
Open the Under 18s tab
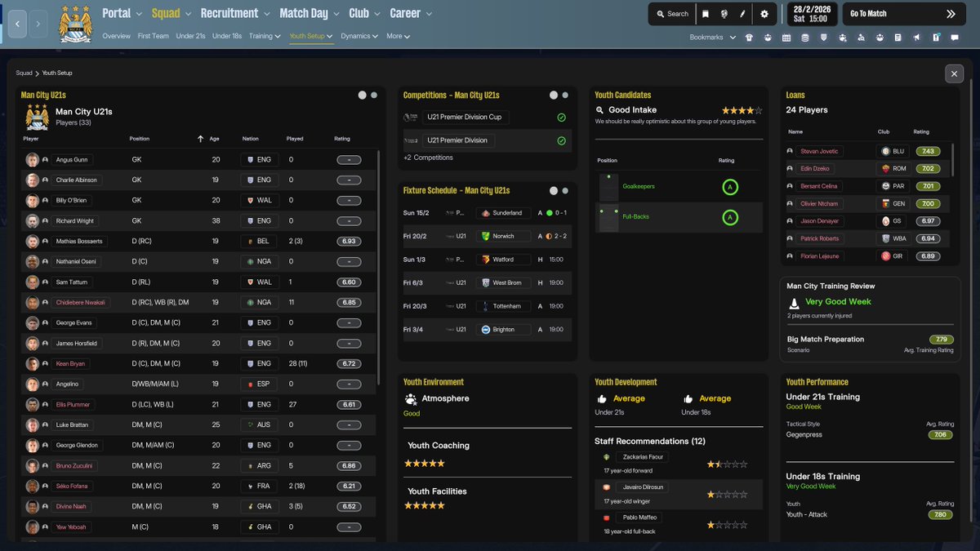click(227, 36)
